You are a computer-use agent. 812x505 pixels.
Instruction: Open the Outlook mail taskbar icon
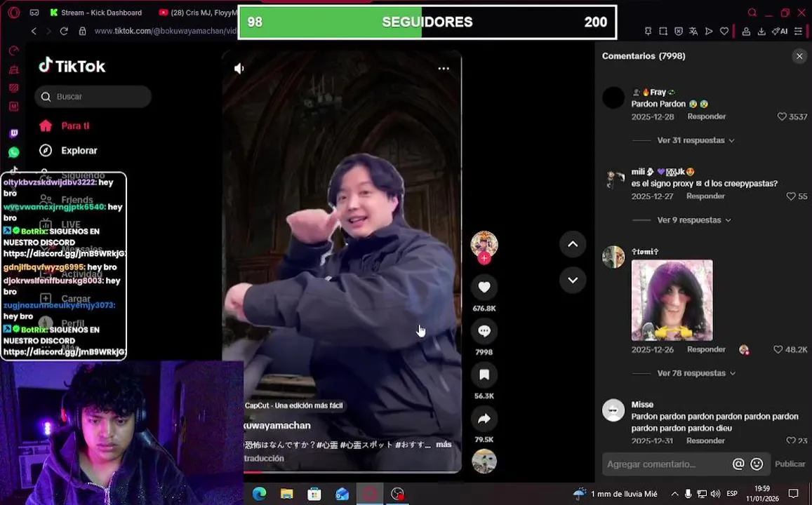(x=342, y=494)
